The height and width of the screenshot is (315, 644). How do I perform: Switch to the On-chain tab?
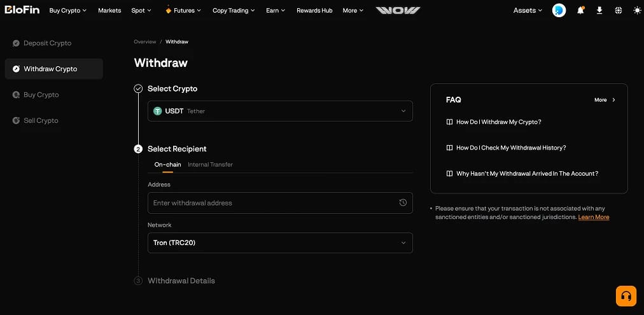[x=167, y=165]
